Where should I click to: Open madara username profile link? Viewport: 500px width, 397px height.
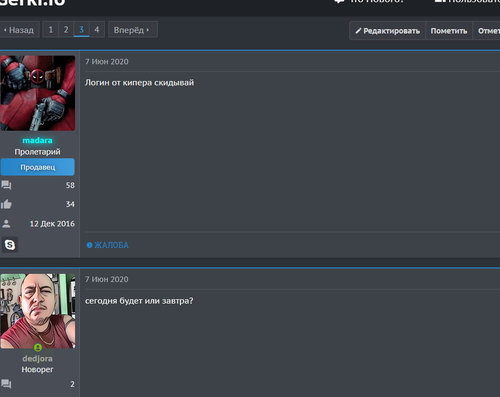(x=37, y=140)
